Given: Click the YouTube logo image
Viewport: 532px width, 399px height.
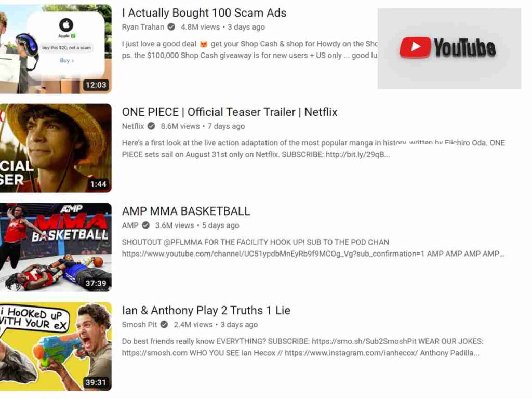Looking at the screenshot, I should point(449,48).
